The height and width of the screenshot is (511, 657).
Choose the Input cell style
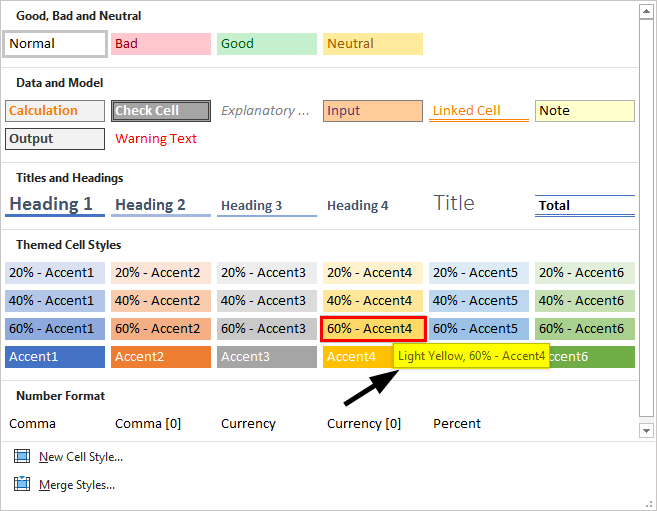373,111
